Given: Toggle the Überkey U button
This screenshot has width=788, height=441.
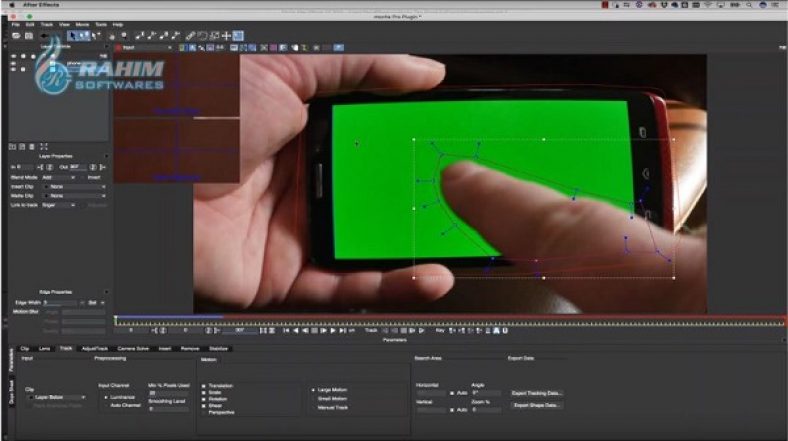Looking at the screenshot, I should tap(505, 330).
